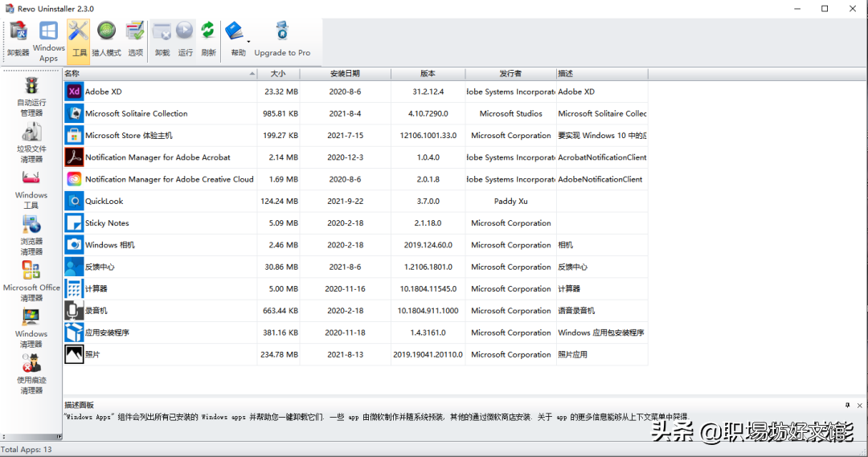Select the 反馈中心 Feedback Hub icon
The width and height of the screenshot is (868, 457).
click(x=74, y=267)
